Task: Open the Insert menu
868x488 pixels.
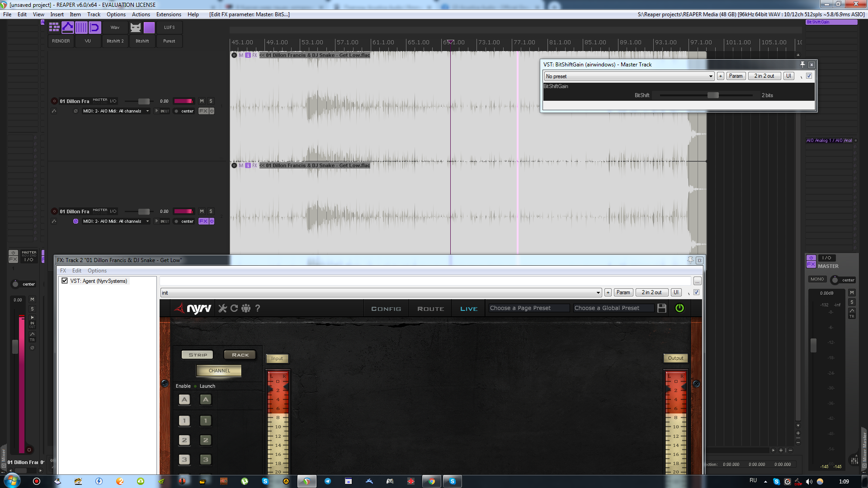Action: (57, 14)
